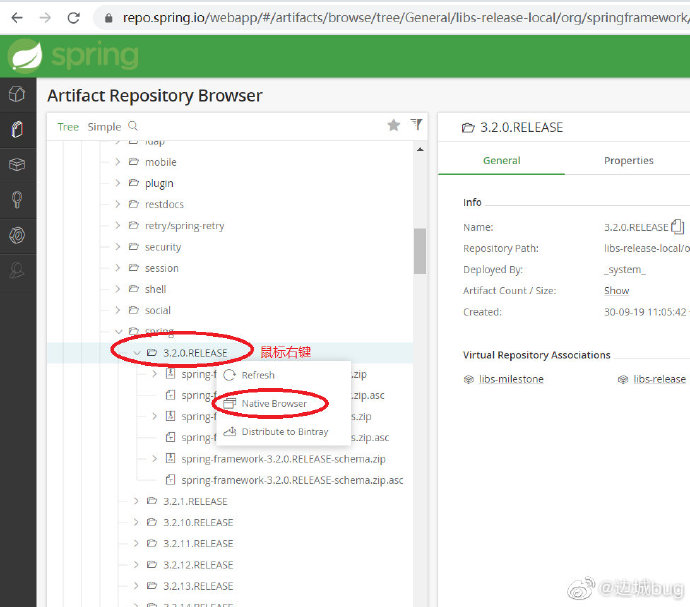Click the libs-milestone repository icon
690x607 pixels.
click(469, 379)
